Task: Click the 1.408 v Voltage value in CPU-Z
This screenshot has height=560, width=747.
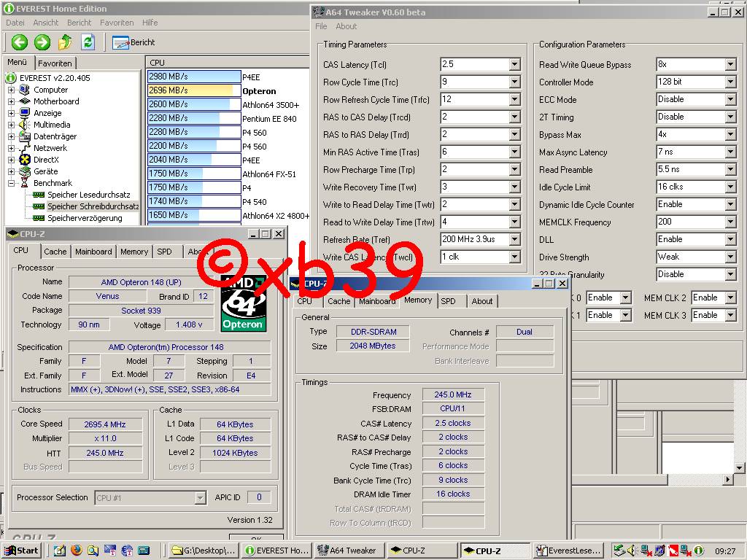Action: (189, 324)
